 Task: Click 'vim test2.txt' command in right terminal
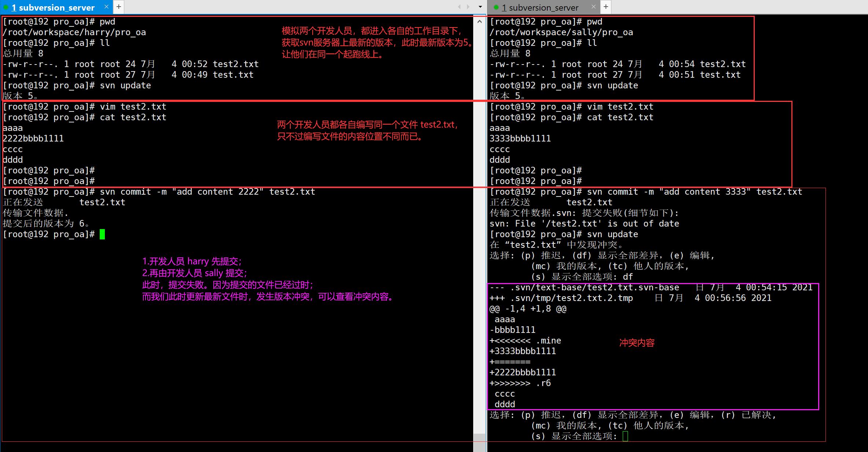click(x=620, y=107)
